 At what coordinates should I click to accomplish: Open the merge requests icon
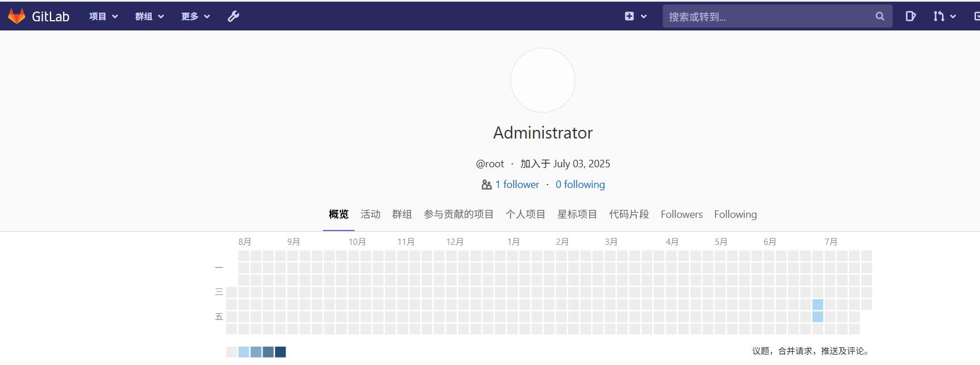coord(939,16)
